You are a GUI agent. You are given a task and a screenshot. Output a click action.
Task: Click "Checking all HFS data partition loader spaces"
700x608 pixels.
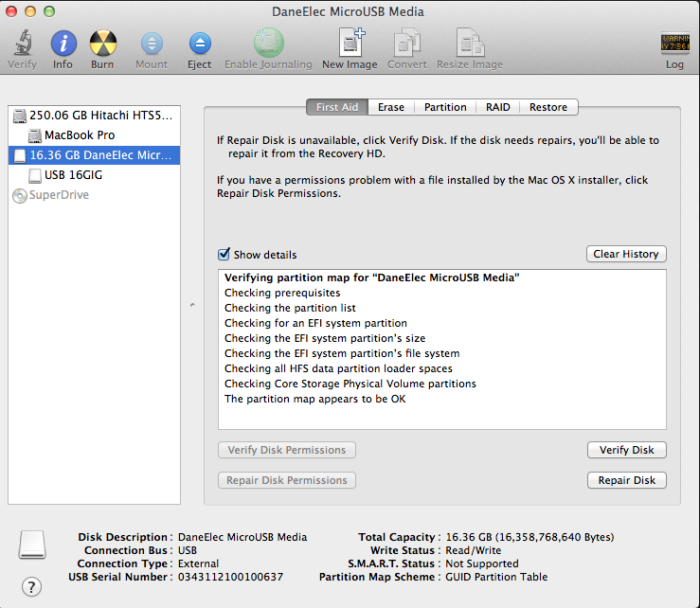pyautogui.click(x=338, y=368)
